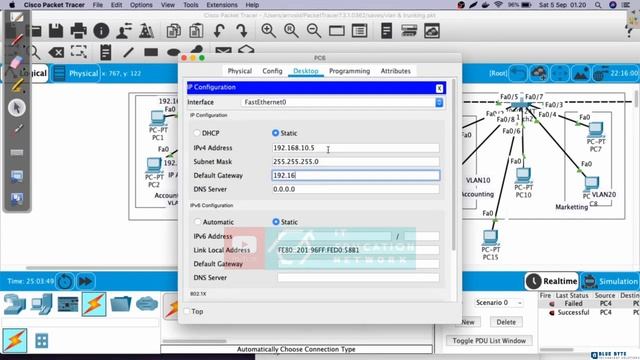Click the Redo arrow icon
The image size is (640, 360).
(242, 31)
